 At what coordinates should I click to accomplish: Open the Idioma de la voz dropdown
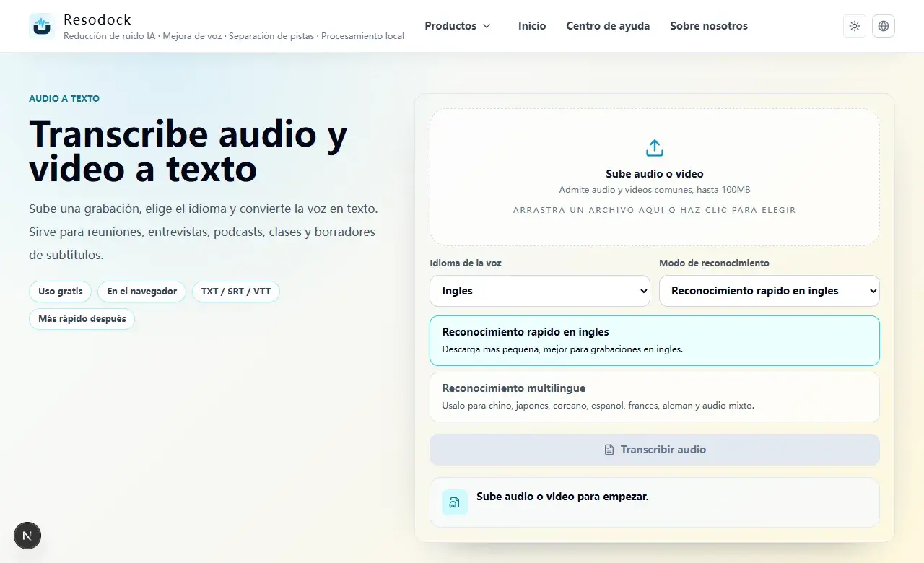pyautogui.click(x=540, y=291)
